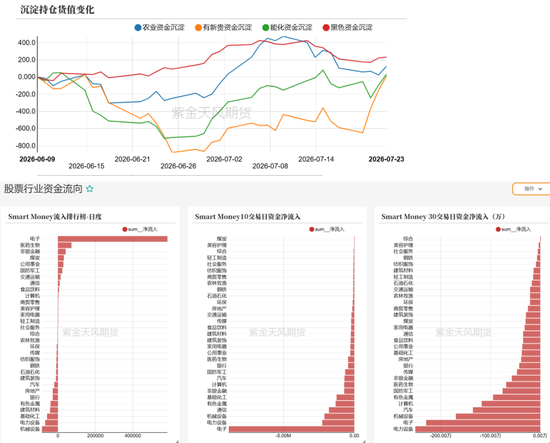Image resolution: width=550 pixels, height=443 pixels.
Task: Open the 操作 dropdown menu
Action: pyautogui.click(x=533, y=189)
